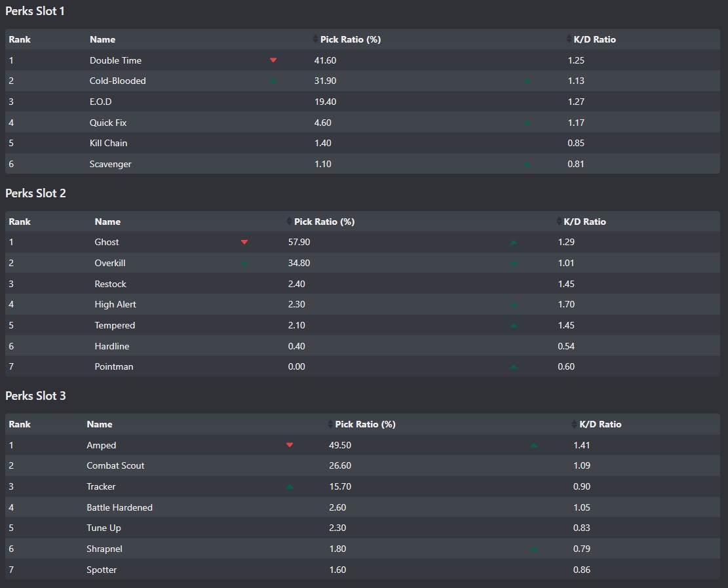Click the Perks Slot 3 heading

(35, 396)
